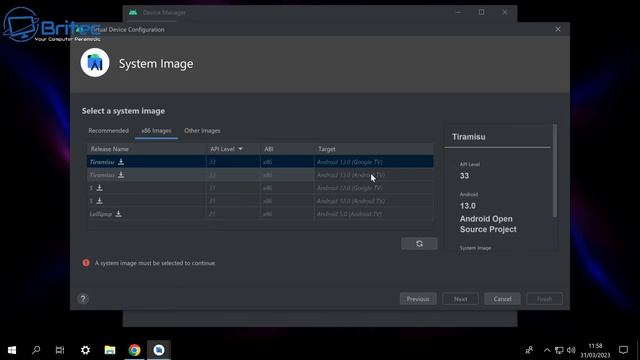Screen dimensions: 640x360
Task: Open Task View on the taskbar
Action: (x=60, y=350)
